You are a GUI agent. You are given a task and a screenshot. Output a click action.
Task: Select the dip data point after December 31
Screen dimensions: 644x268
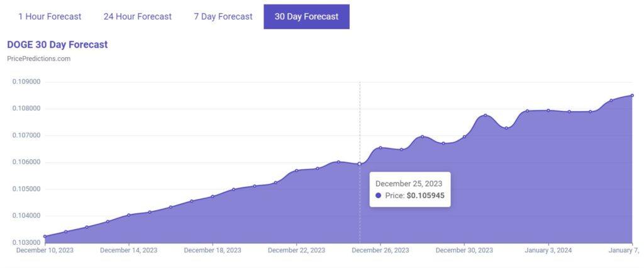coord(506,128)
